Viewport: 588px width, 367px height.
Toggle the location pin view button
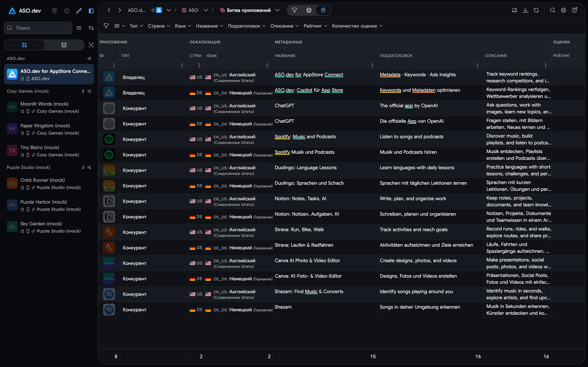(323, 10)
